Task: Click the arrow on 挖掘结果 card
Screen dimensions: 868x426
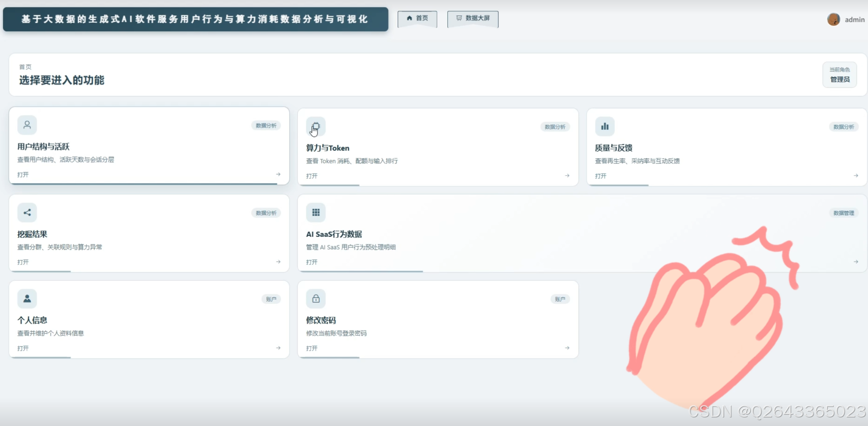Action: [x=278, y=262]
